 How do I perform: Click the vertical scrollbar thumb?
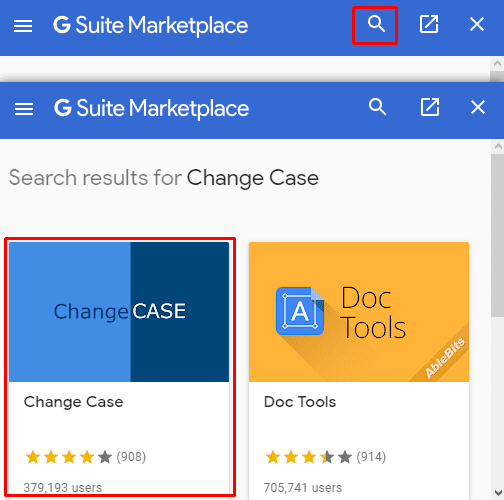point(498,235)
